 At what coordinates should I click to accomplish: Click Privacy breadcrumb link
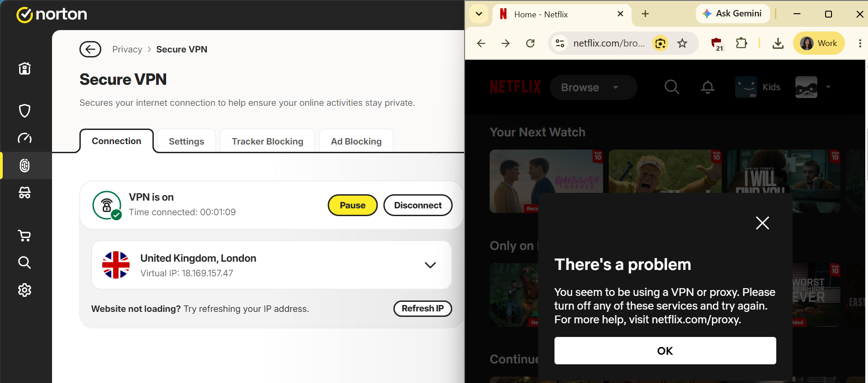[x=127, y=49]
